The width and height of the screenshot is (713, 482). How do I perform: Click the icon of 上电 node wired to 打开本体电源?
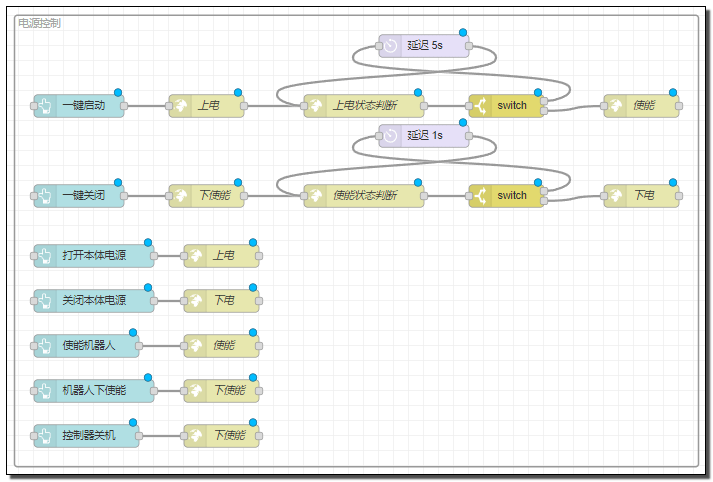coord(196,256)
